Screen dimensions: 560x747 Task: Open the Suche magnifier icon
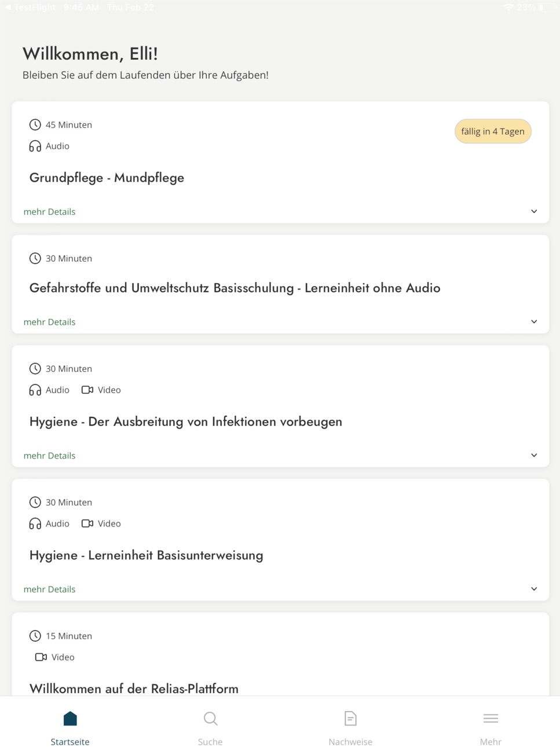click(x=210, y=719)
